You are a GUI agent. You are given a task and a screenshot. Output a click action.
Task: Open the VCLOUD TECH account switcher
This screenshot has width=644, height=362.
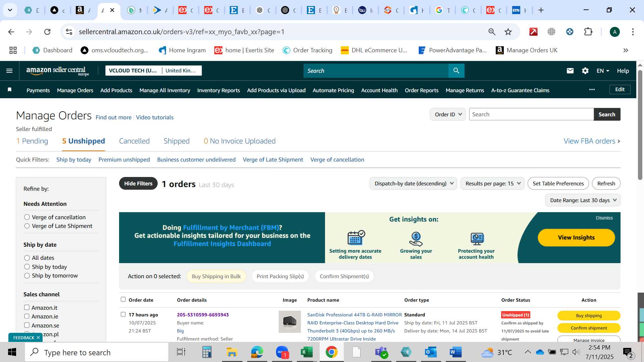coord(153,70)
